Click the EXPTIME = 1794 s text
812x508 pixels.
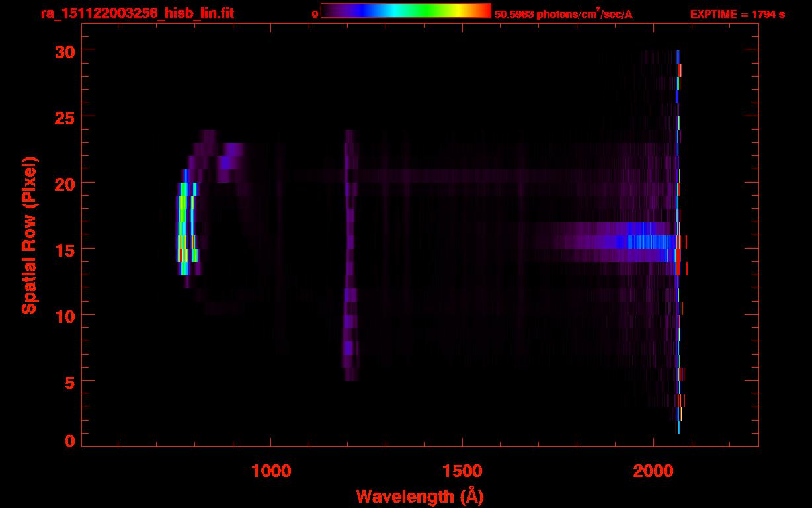737,13
